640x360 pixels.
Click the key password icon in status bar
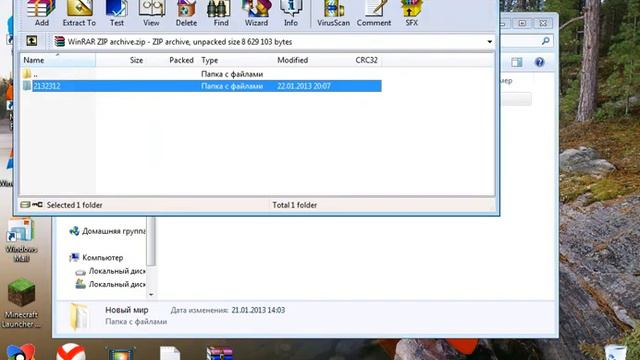click(37, 204)
